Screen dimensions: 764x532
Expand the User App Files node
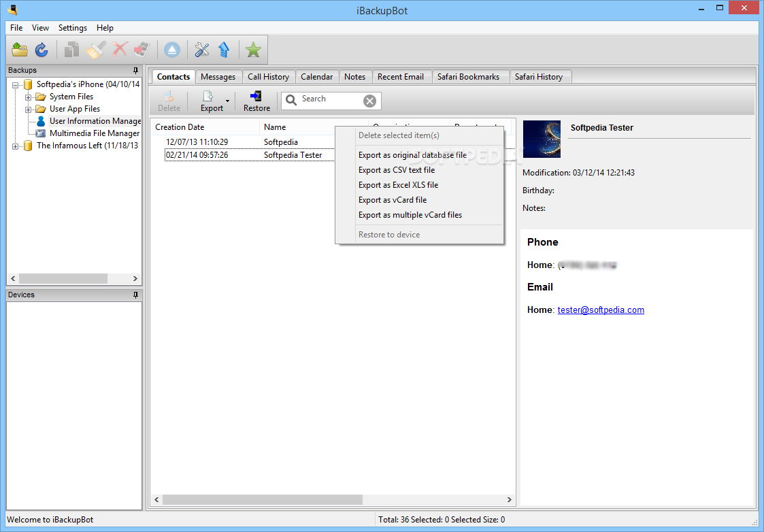click(x=29, y=110)
